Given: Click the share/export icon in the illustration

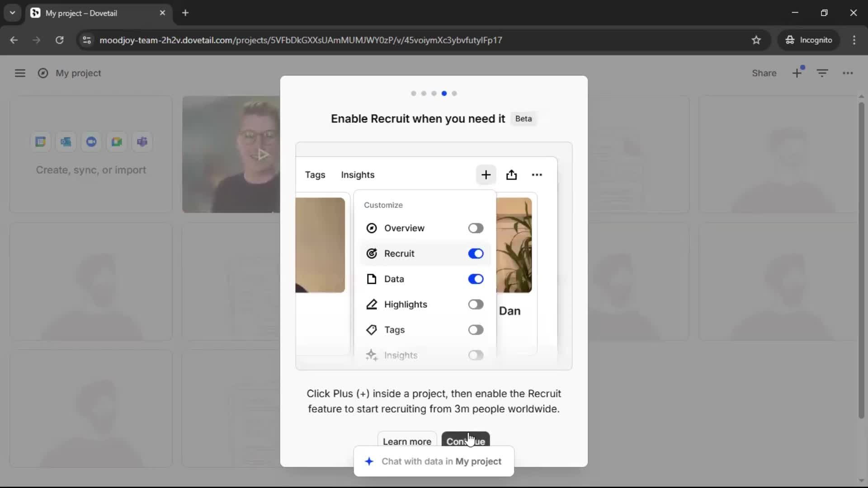Looking at the screenshot, I should click(x=511, y=175).
